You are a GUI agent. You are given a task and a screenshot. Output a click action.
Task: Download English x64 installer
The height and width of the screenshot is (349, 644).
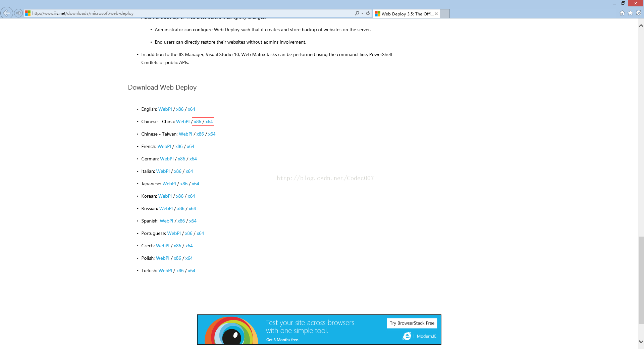[x=192, y=109]
